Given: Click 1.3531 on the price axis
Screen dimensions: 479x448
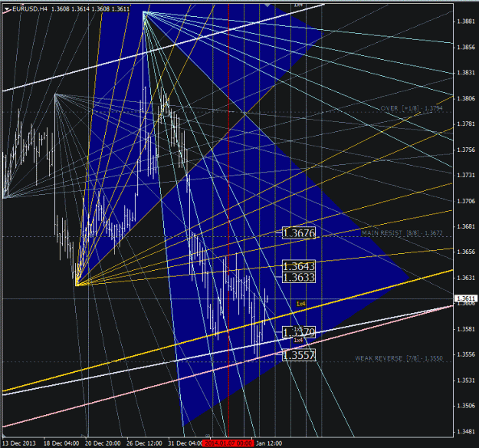Looking at the screenshot, I should point(466,380).
